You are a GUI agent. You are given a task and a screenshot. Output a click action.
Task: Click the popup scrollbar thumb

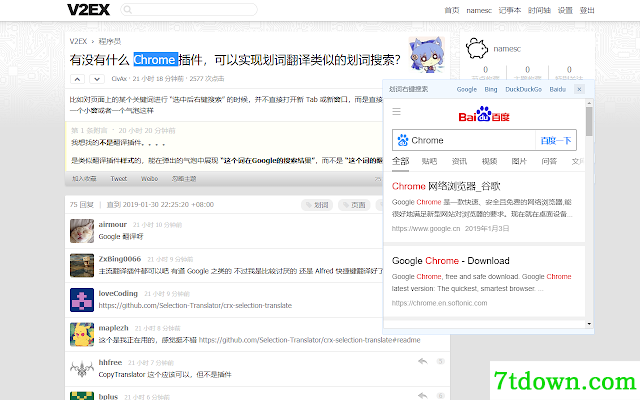589,121
